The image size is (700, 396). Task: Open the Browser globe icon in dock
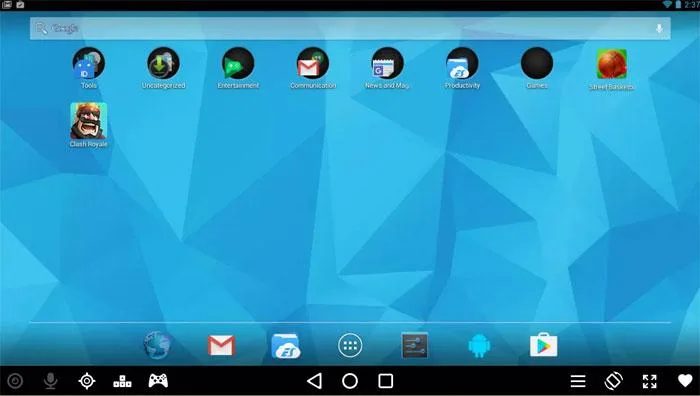(x=158, y=345)
